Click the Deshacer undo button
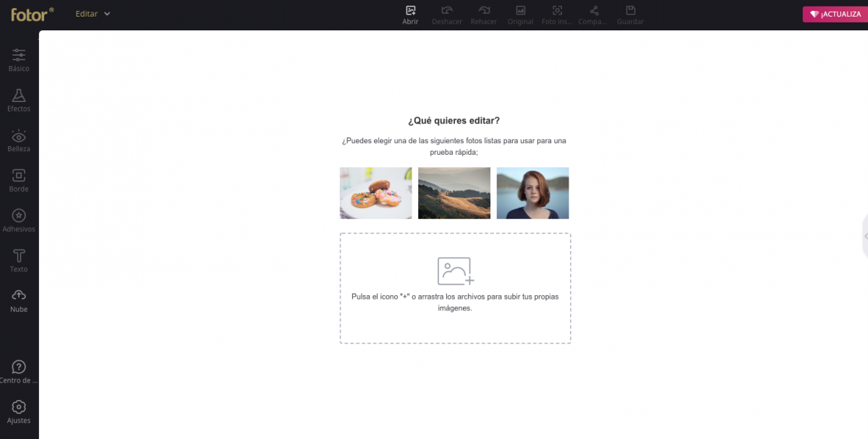Screen dimensions: 868x439 click(447, 14)
